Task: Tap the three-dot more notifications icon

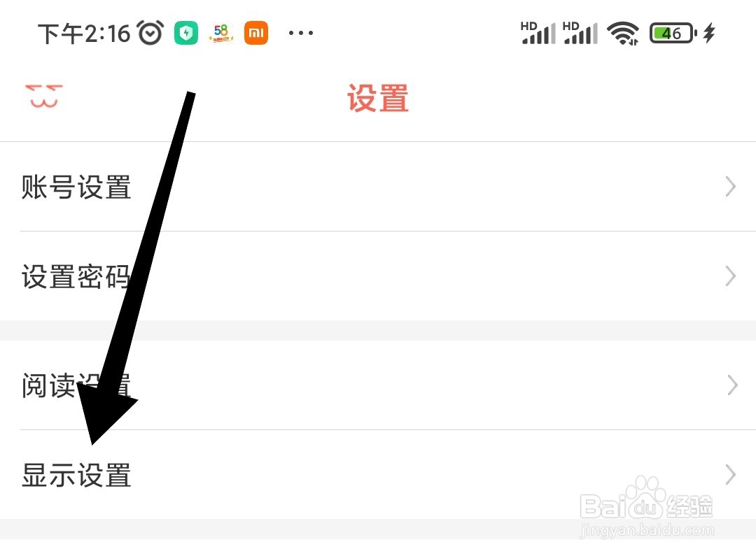Action: 301,33
